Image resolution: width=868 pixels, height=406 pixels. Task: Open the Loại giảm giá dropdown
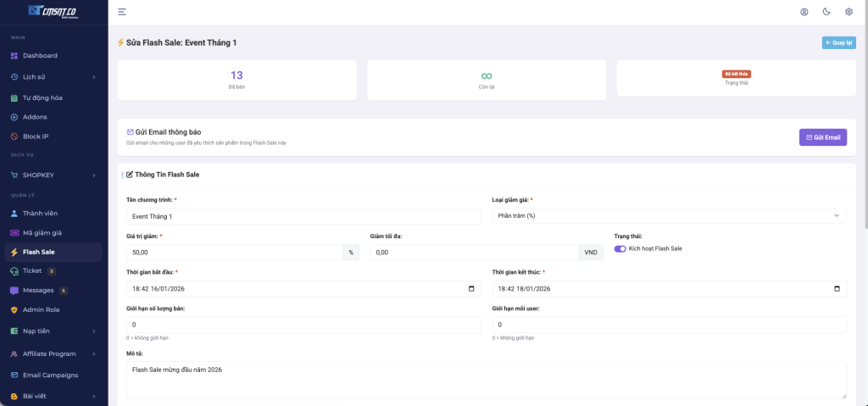point(669,216)
